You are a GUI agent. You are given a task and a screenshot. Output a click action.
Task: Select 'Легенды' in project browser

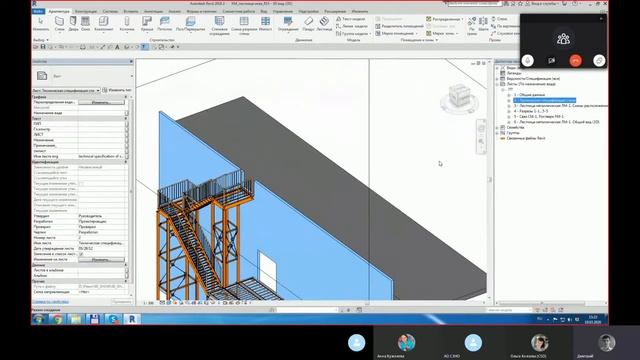[x=514, y=73]
